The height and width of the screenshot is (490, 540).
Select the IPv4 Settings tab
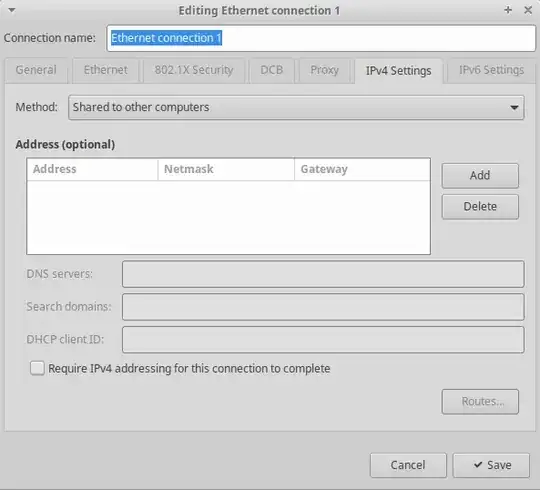coord(398,71)
